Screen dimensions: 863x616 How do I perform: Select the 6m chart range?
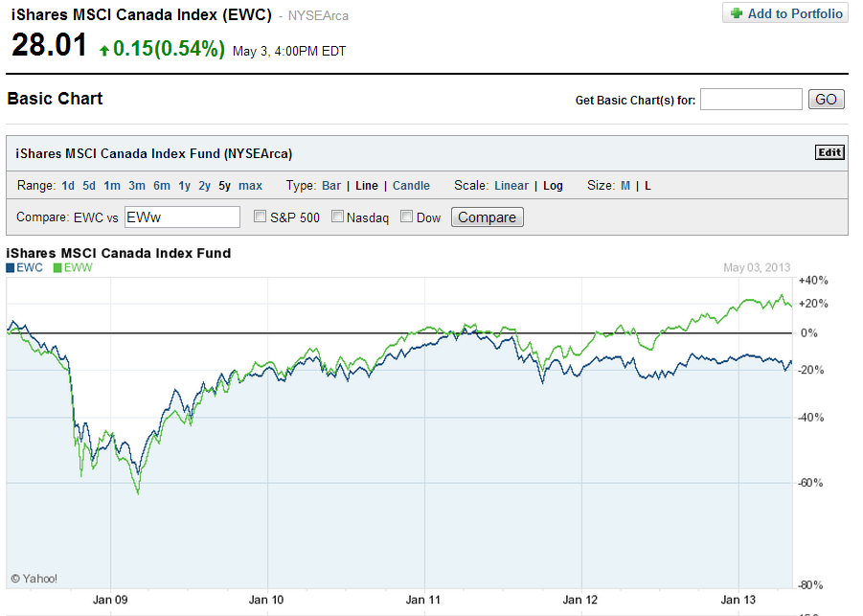161,186
